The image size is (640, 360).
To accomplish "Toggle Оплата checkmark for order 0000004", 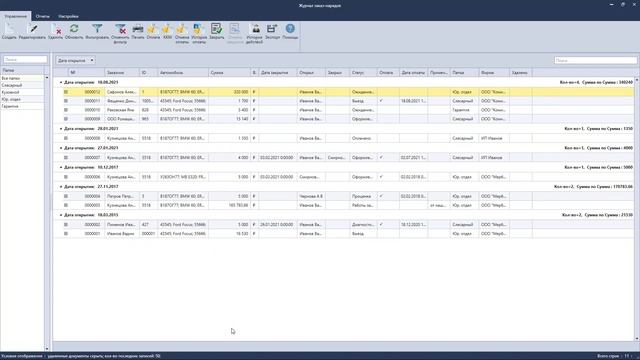I will point(381,196).
